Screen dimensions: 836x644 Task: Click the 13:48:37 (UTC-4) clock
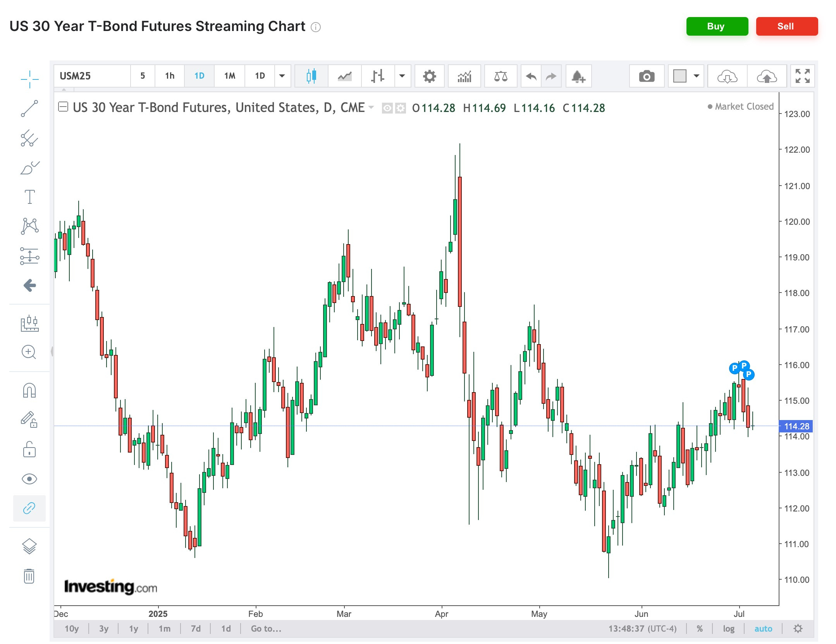tap(642, 629)
